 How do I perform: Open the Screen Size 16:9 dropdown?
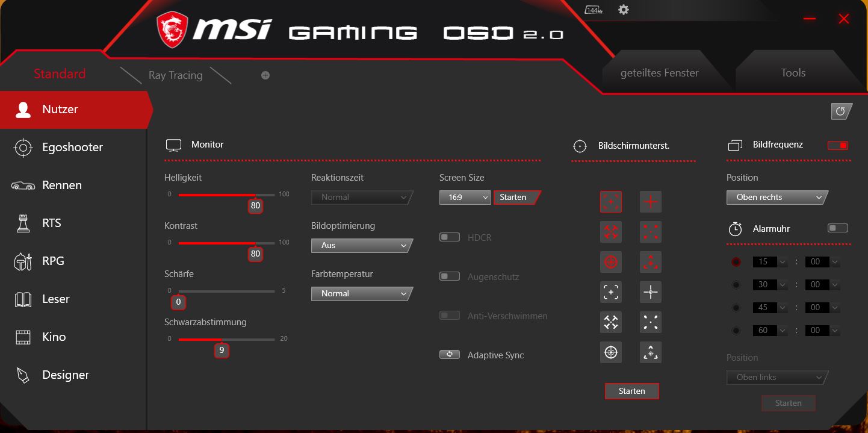pos(465,197)
